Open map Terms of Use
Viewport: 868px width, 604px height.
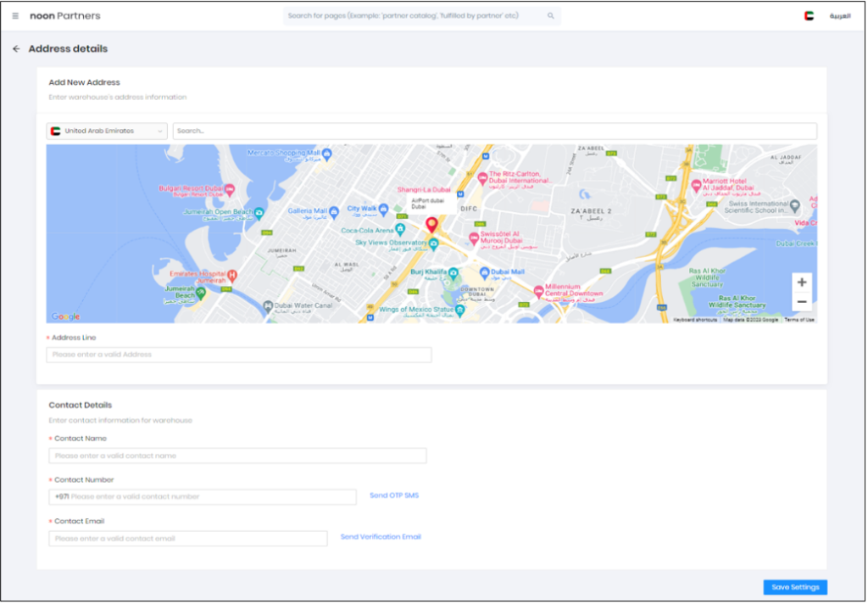tap(799, 320)
